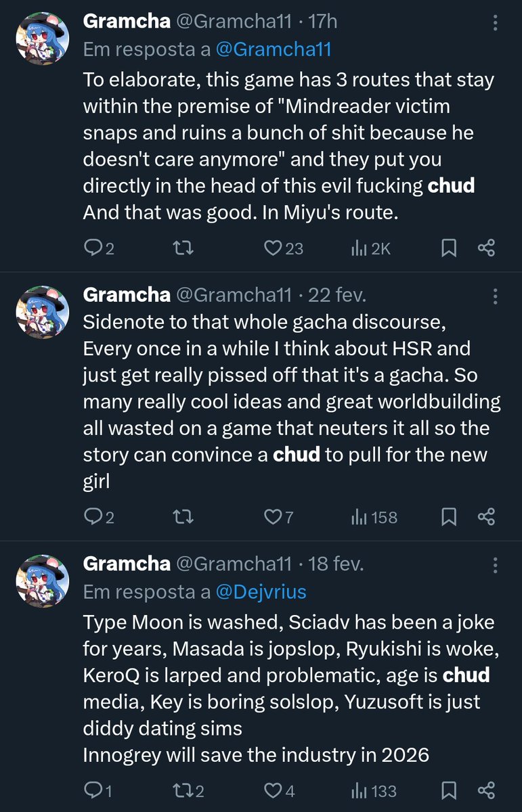The height and width of the screenshot is (812, 522).
Task: Bookmark the Miyu's route tweet
Action: click(x=448, y=248)
